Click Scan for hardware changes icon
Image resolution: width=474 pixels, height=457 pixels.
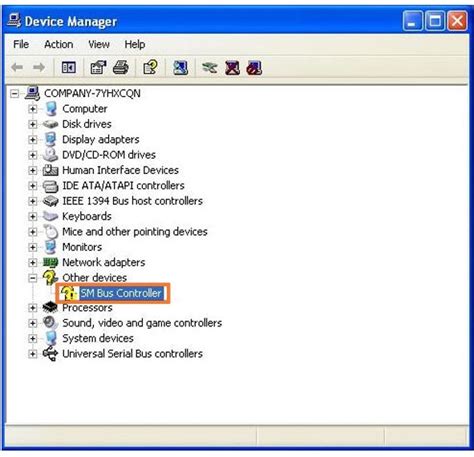[180, 68]
